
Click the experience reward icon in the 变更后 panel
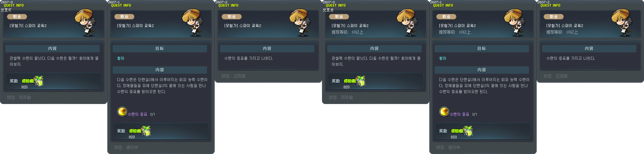click(360, 81)
